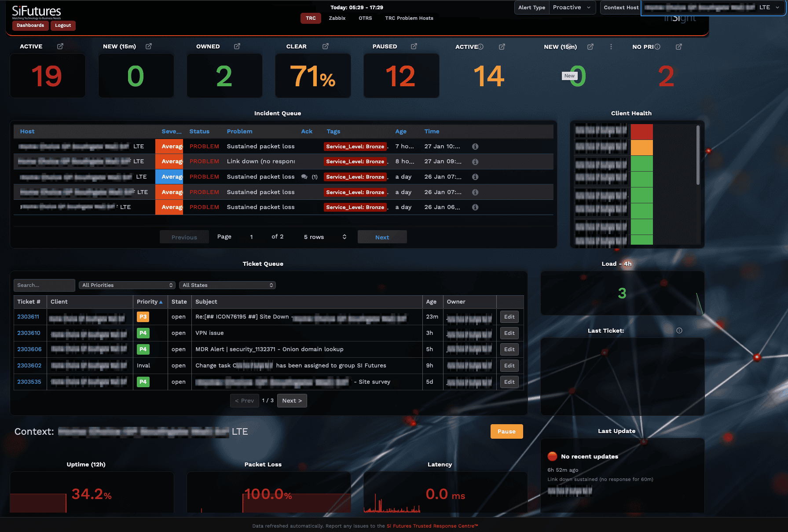
Task: Show info tooltip on NO PRI label
Action: (657, 47)
